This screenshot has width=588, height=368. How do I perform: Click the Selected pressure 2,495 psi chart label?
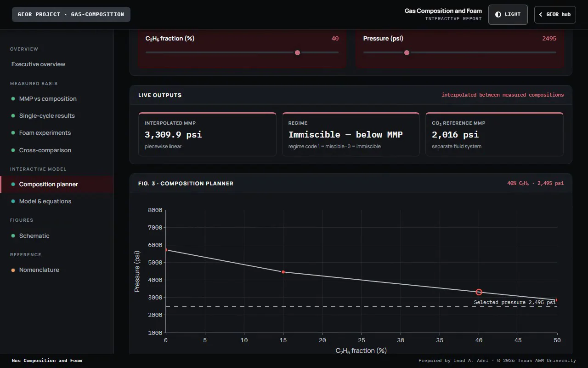tap(514, 302)
